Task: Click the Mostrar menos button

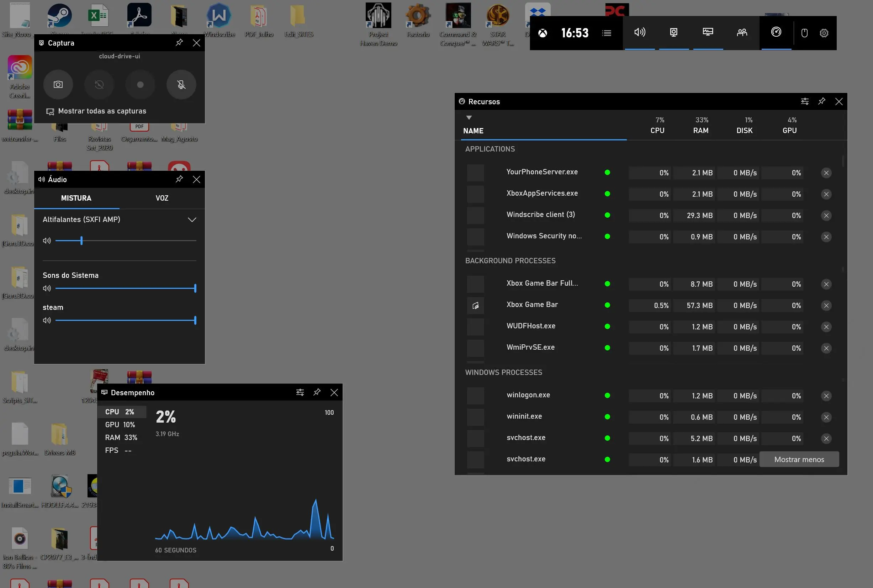Action: point(799,459)
